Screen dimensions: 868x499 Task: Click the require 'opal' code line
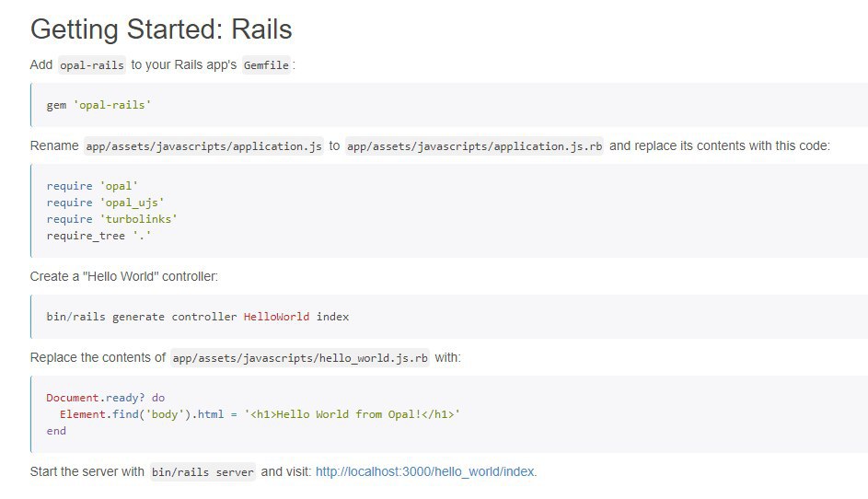[92, 186]
